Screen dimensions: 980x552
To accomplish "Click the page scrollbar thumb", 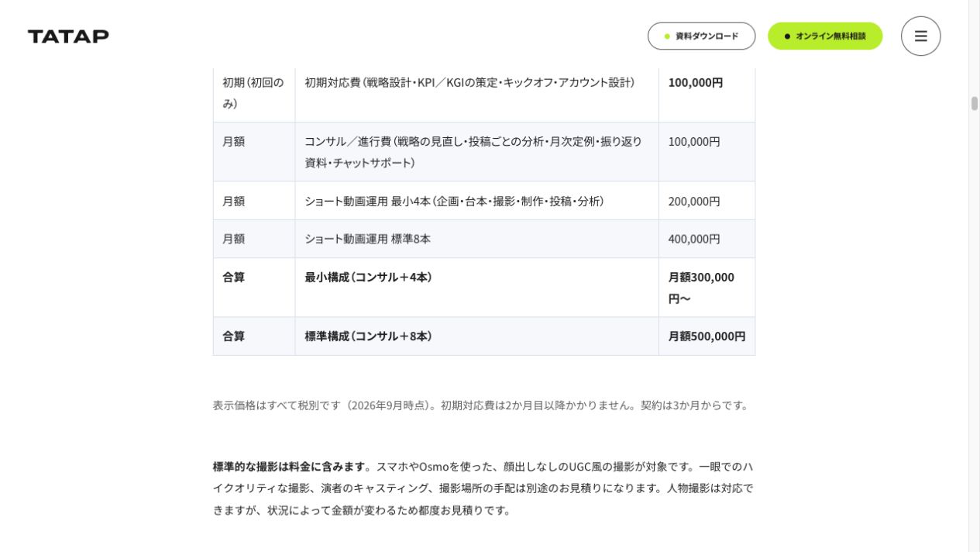I will pyautogui.click(x=974, y=104).
